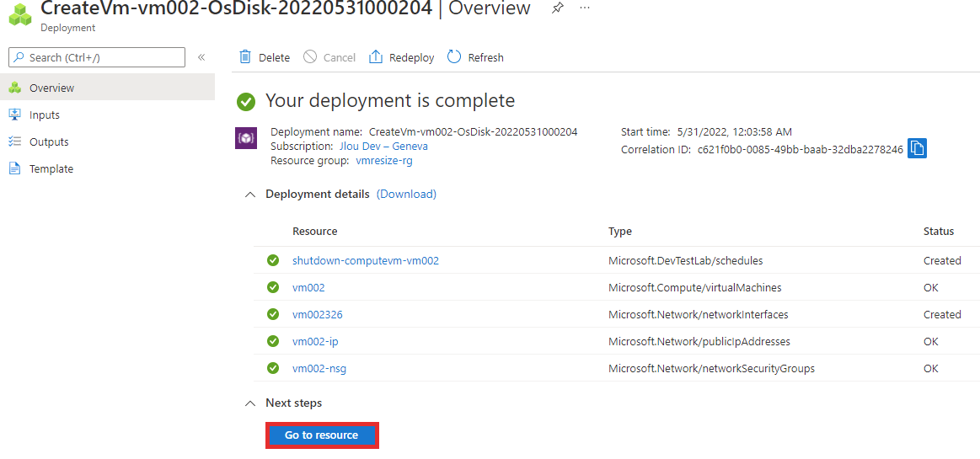Click the Resource column header

(x=315, y=231)
